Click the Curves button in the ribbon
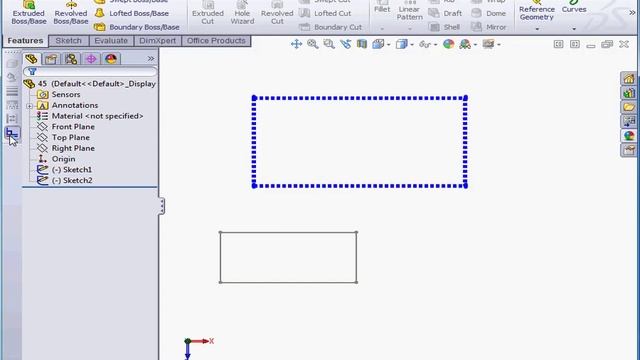 click(x=574, y=7)
